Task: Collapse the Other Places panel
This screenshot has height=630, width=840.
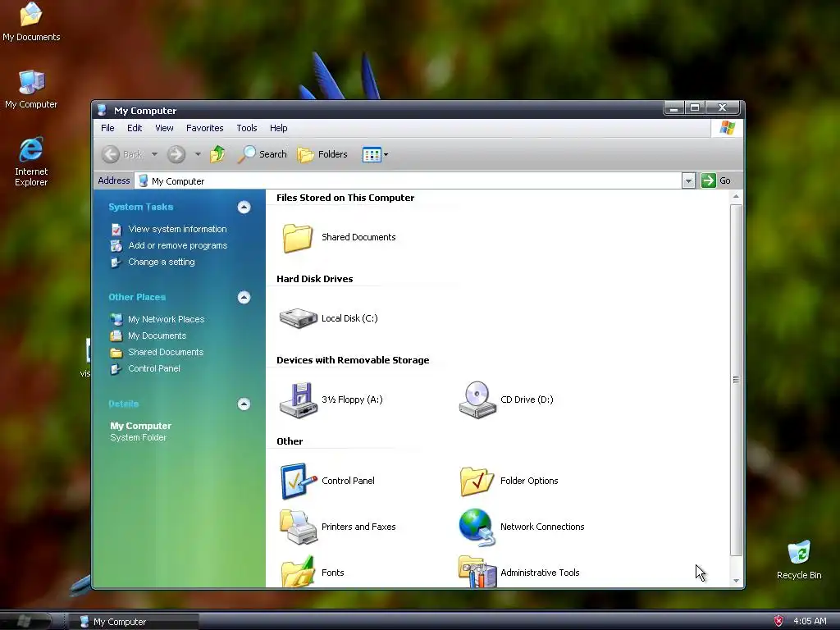Action: (x=244, y=297)
